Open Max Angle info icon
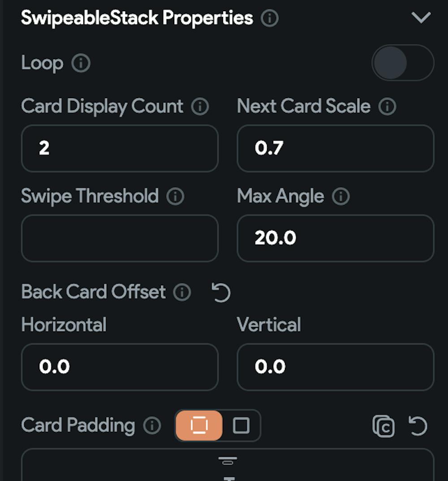 pos(340,196)
